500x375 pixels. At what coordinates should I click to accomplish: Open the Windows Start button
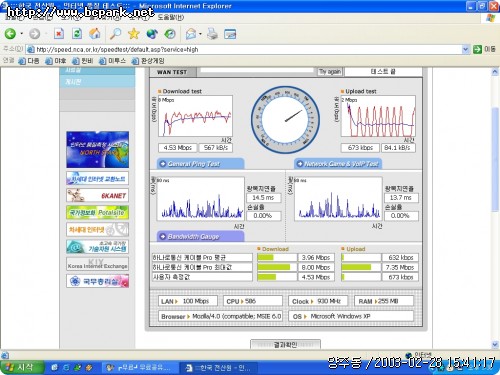coord(22,367)
